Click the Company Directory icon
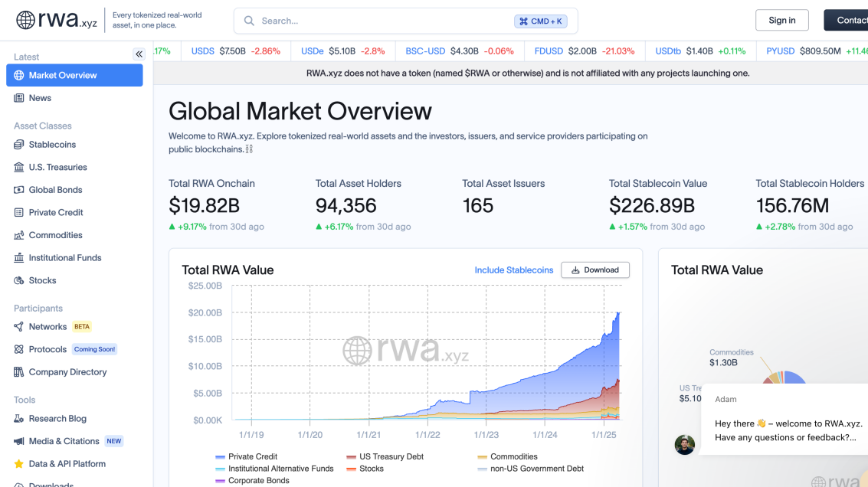The image size is (868, 487). (x=19, y=372)
